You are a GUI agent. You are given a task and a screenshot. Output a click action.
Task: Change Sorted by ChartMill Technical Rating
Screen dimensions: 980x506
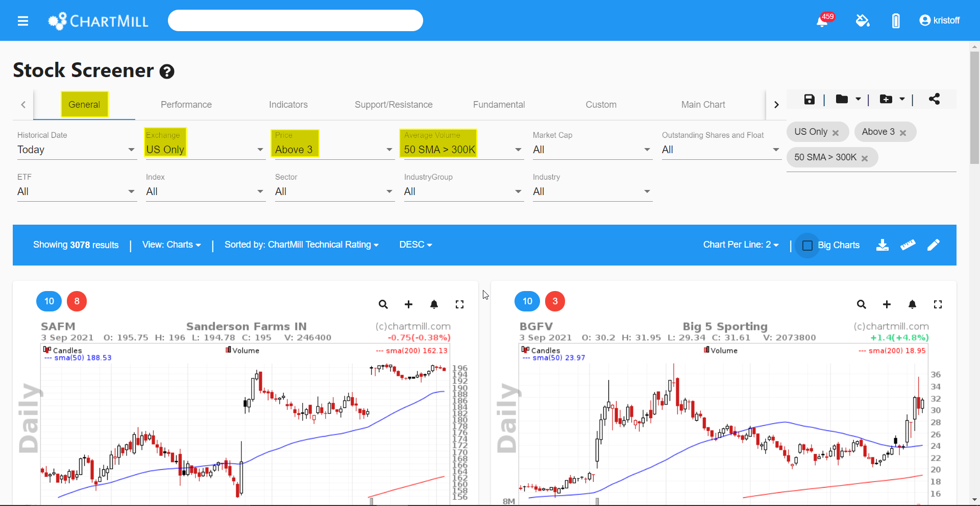(302, 245)
